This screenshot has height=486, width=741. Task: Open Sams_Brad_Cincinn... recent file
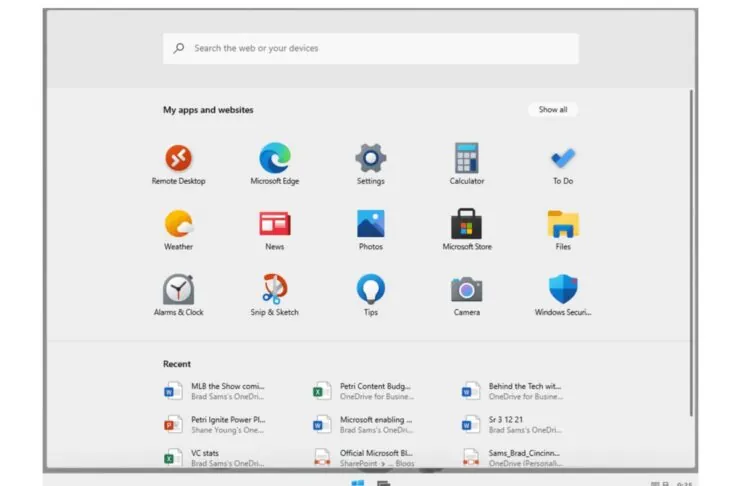click(512, 458)
